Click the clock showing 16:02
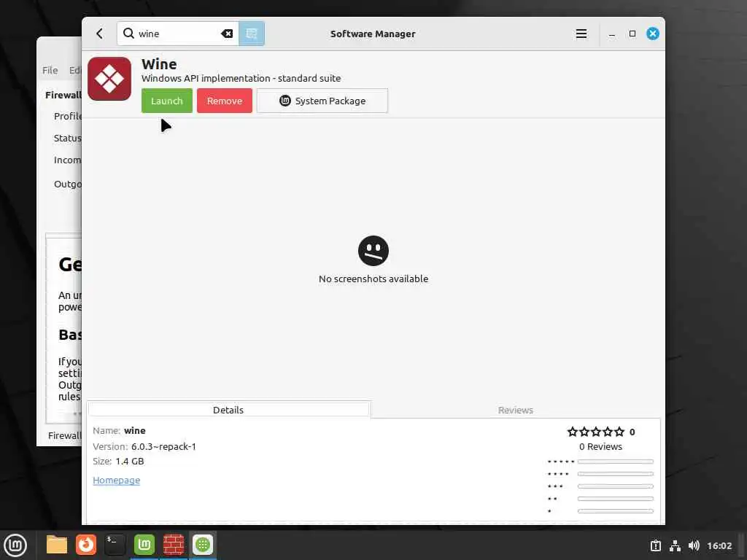 (719, 545)
